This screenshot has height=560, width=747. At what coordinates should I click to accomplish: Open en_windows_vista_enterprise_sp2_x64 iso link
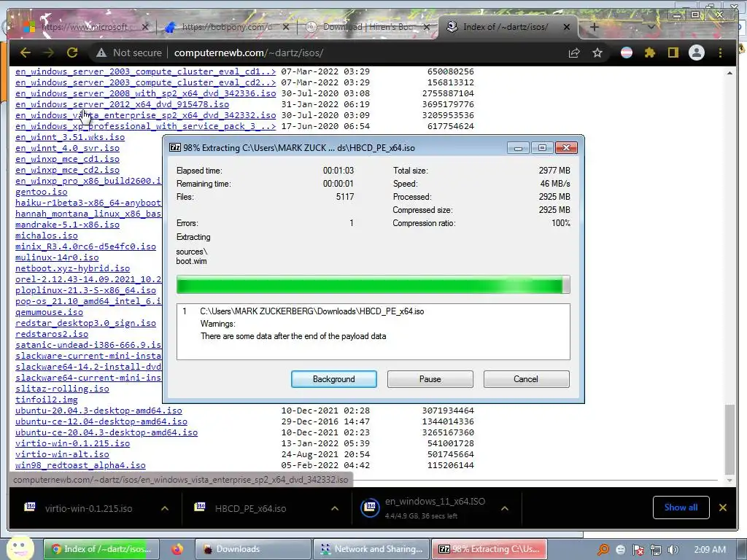[x=145, y=115]
